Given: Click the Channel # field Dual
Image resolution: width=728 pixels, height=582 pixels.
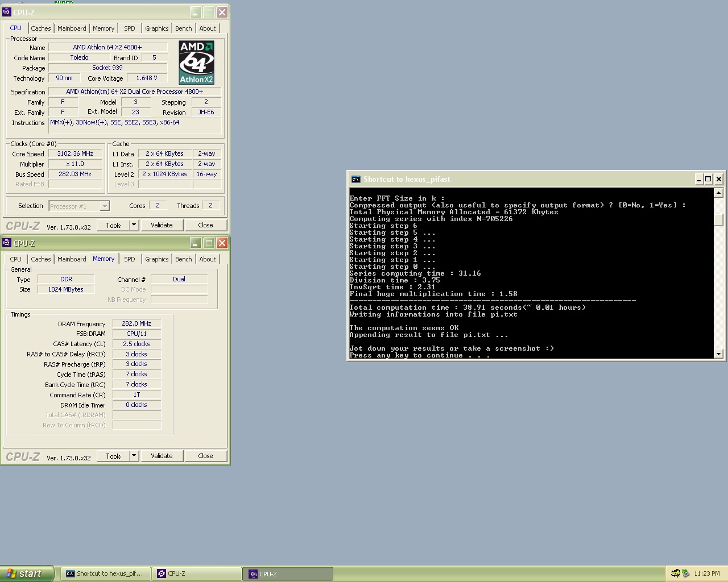Looking at the screenshot, I should point(179,279).
